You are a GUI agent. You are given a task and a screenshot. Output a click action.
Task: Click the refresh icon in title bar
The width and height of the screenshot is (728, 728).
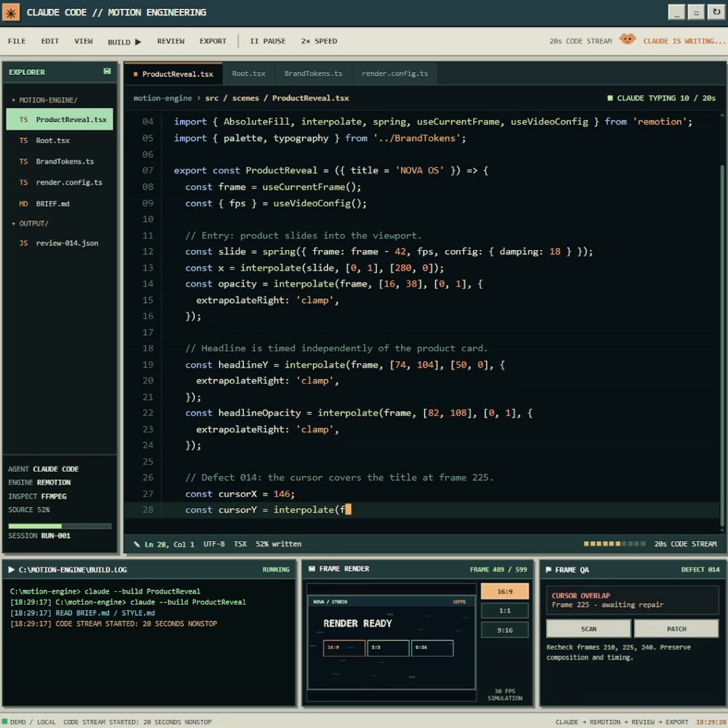tap(717, 12)
